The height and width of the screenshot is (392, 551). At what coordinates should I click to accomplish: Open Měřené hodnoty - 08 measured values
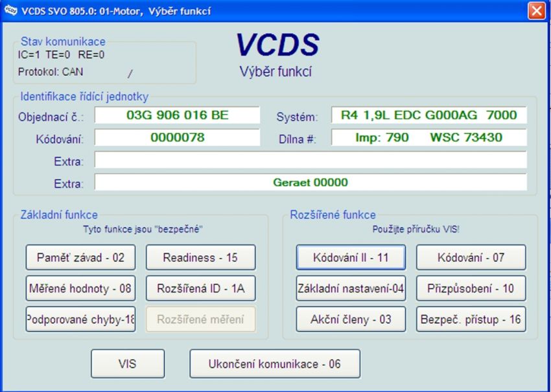[80, 288]
